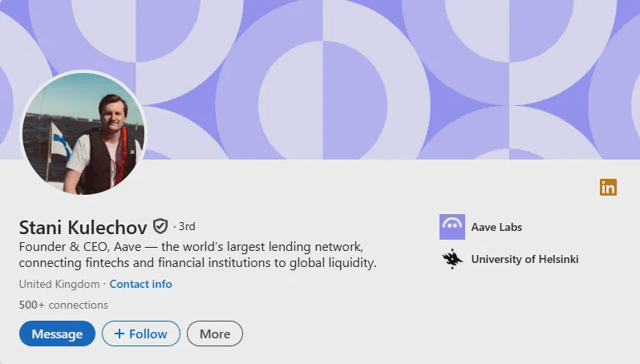Click the plus icon inside Follow button
Image resolution: width=640 pixels, height=364 pixels.
[x=119, y=334]
